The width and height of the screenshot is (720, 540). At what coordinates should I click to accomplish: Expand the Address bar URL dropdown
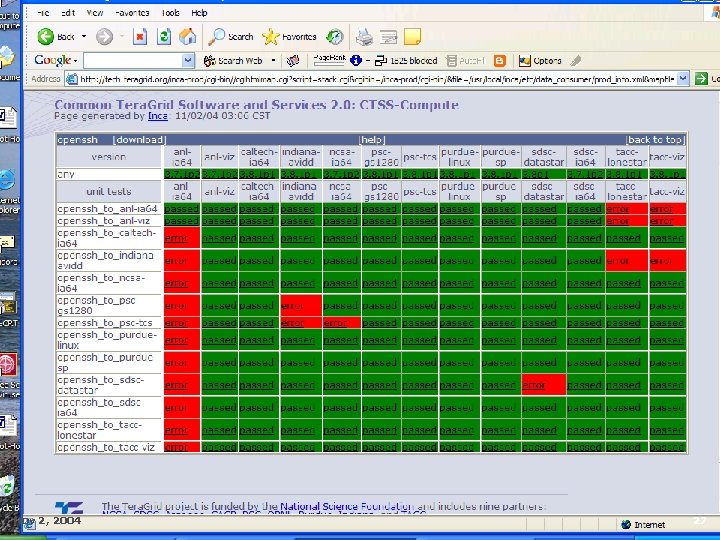pos(683,79)
